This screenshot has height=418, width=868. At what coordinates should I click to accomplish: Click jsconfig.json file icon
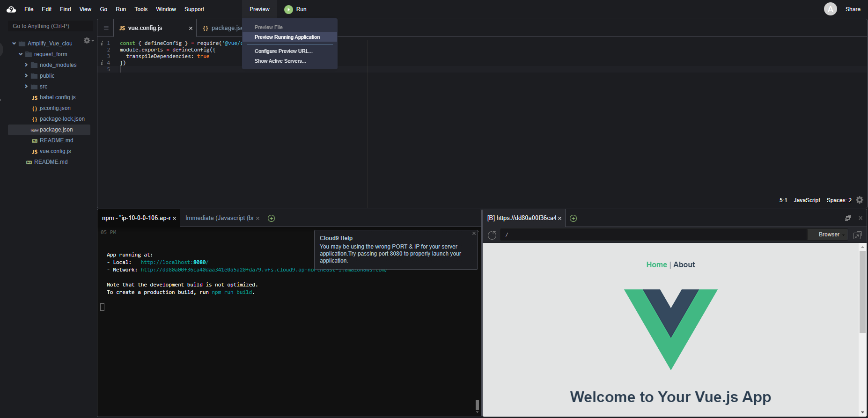(x=35, y=109)
